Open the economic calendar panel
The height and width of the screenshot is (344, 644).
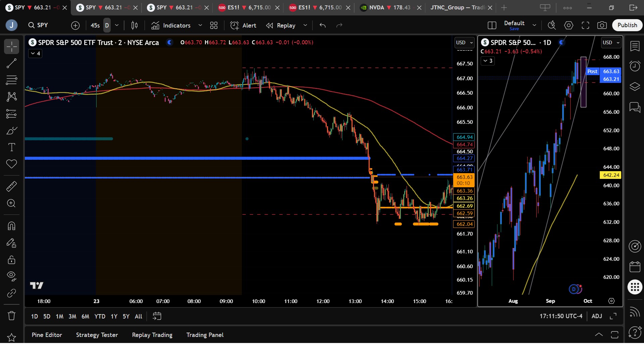tap(635, 267)
